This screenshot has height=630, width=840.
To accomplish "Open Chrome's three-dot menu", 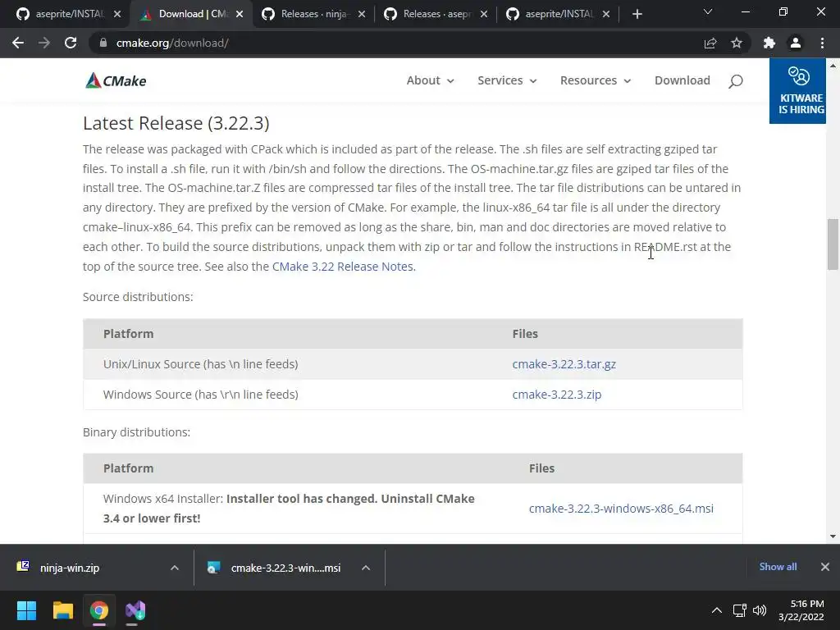I will pyautogui.click(x=822, y=43).
